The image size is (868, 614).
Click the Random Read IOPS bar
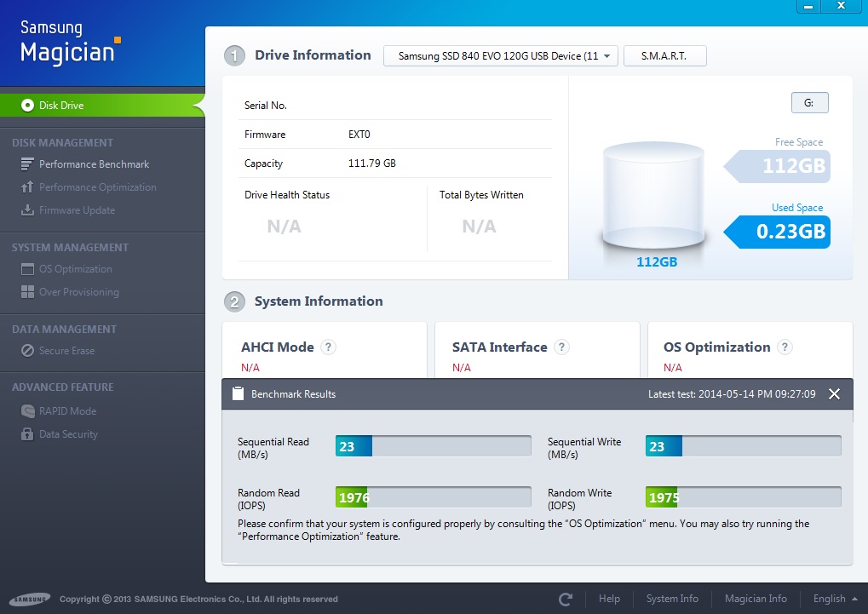433,497
